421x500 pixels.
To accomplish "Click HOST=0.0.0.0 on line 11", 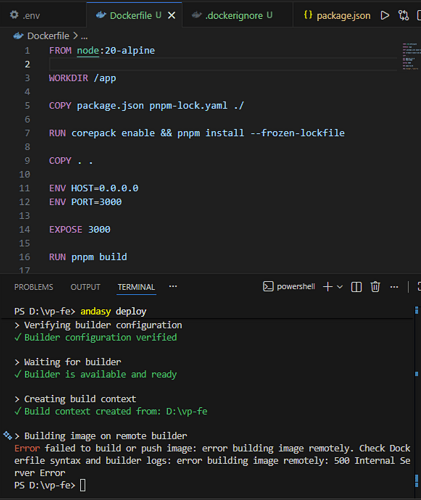I will coord(105,188).
